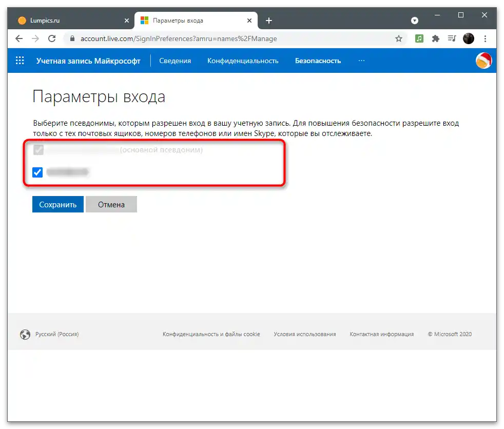Click the padlock site info icon
504x429 pixels.
tap(72, 38)
